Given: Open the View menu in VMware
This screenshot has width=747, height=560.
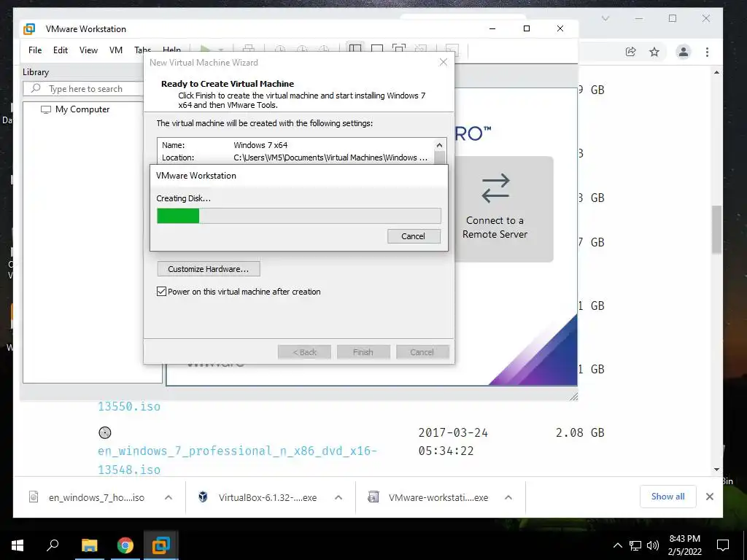Looking at the screenshot, I should tap(88, 50).
